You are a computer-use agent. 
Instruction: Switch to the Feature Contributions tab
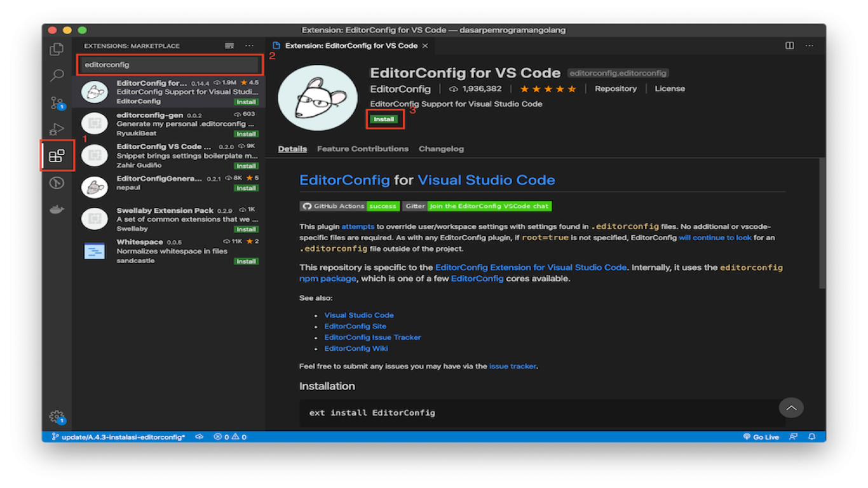click(363, 149)
